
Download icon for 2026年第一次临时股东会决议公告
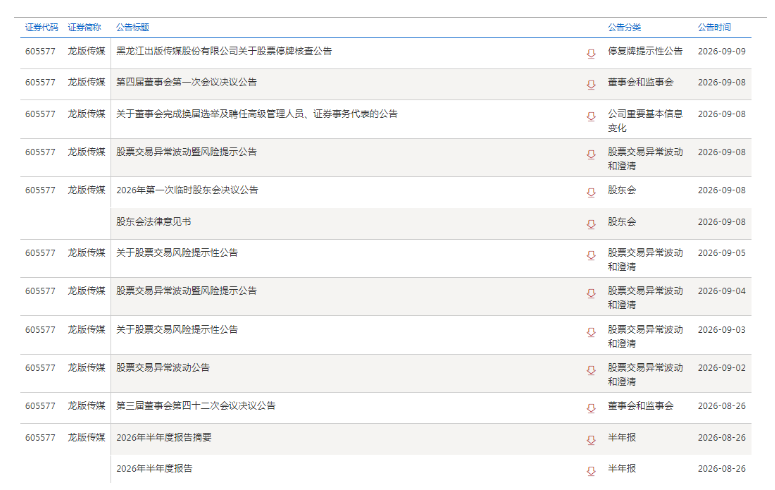591,192
